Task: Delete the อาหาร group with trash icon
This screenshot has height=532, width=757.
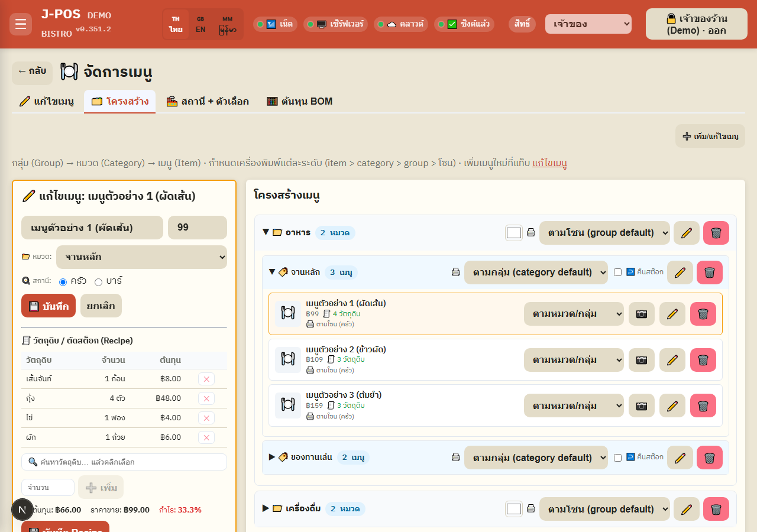Action: [716, 233]
